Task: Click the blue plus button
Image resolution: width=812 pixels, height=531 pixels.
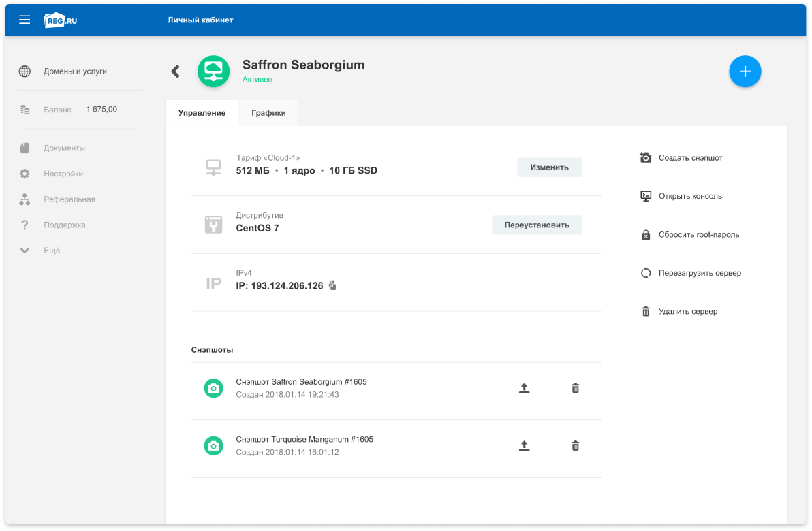Action: click(x=745, y=71)
